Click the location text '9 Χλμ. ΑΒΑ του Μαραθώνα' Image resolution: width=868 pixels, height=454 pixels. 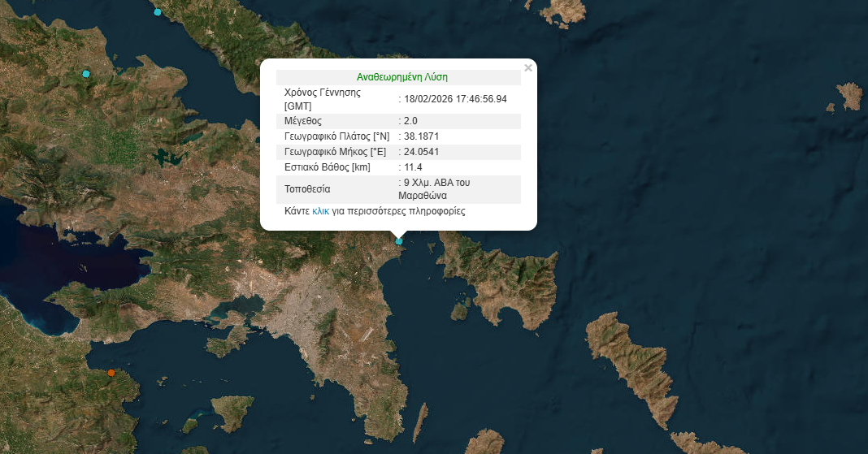tap(434, 189)
